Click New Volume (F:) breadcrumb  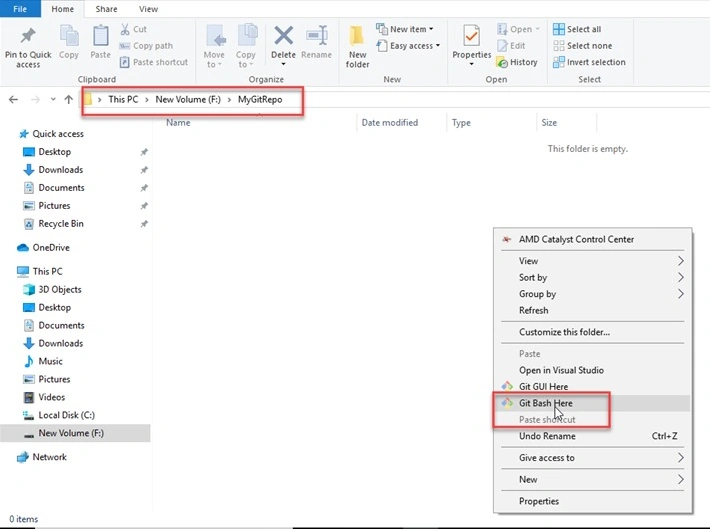coord(188,99)
